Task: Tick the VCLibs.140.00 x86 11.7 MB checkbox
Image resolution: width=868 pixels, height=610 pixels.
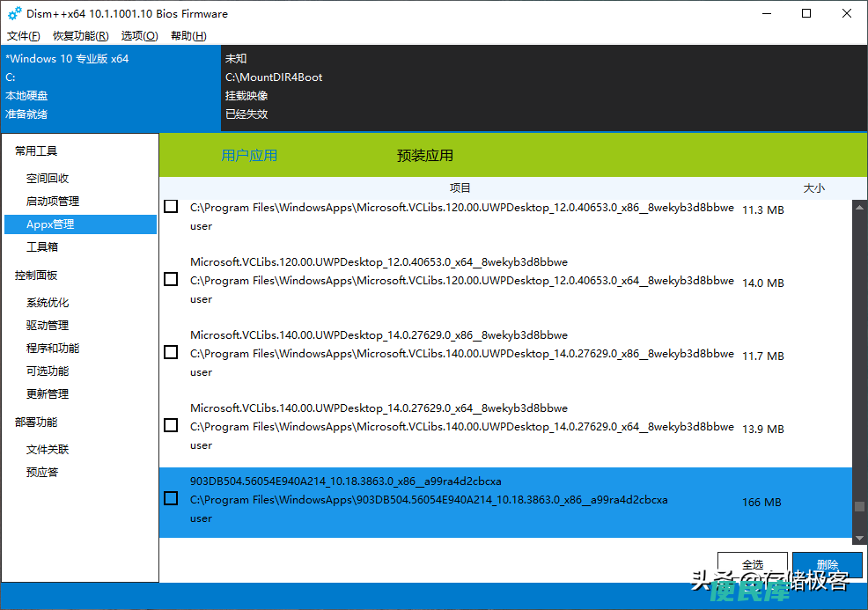Action: (171, 352)
